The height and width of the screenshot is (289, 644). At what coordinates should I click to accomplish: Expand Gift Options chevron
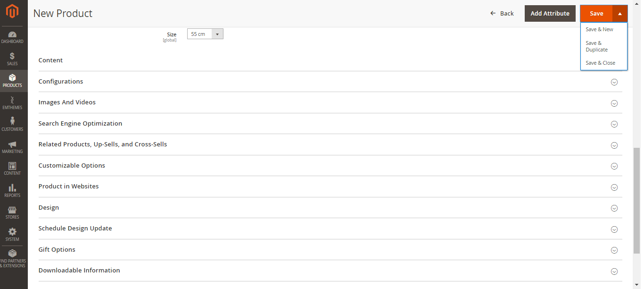pyautogui.click(x=614, y=250)
